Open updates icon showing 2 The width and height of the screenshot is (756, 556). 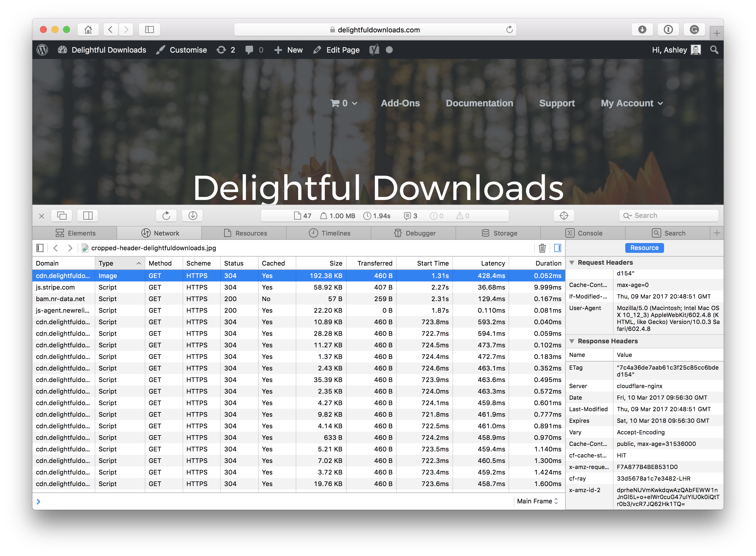tap(226, 50)
